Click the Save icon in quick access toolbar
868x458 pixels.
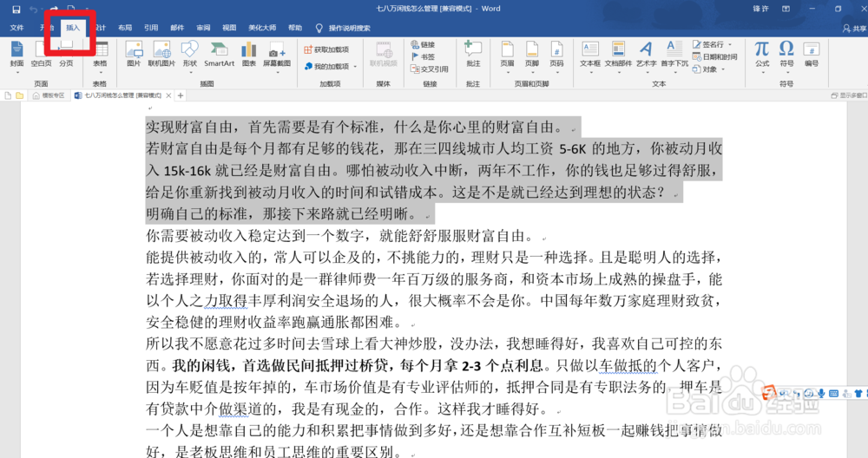point(16,9)
